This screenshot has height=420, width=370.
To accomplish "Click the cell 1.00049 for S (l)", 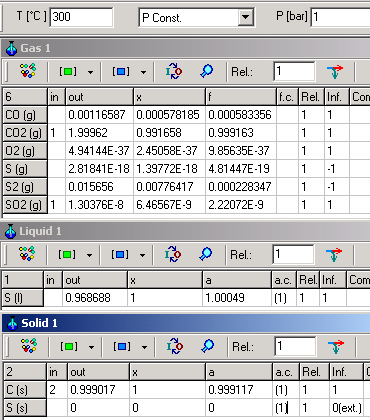I will pos(237,298).
